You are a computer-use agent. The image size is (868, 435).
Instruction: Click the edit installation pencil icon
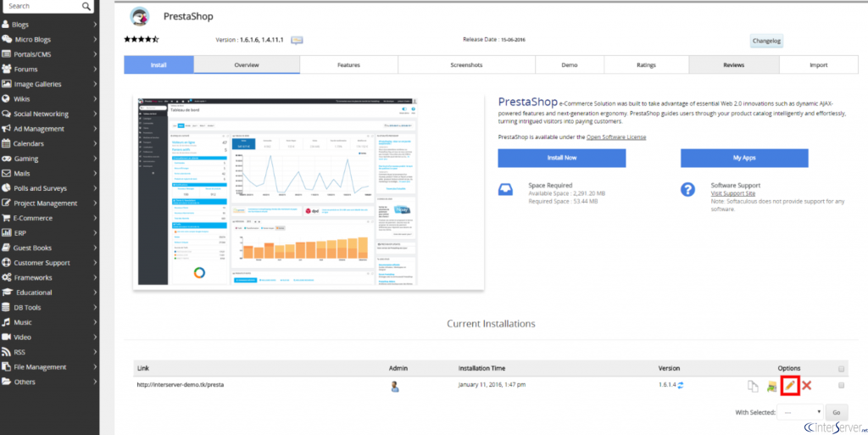[790, 385]
